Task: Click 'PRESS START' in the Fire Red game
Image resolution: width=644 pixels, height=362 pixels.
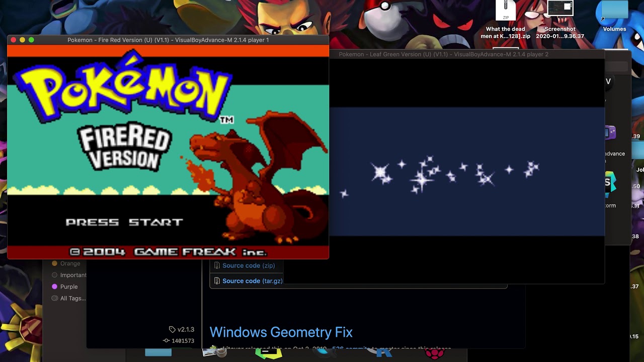Action: click(124, 222)
